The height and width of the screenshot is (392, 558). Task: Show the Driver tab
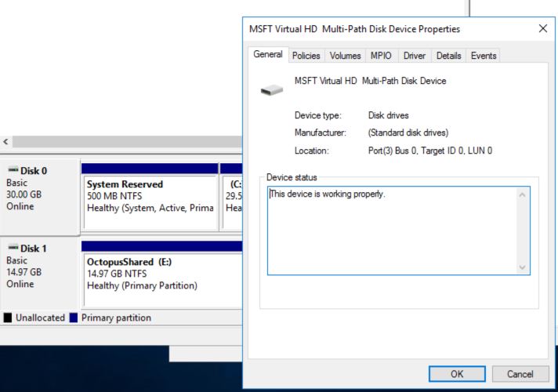pyautogui.click(x=415, y=56)
